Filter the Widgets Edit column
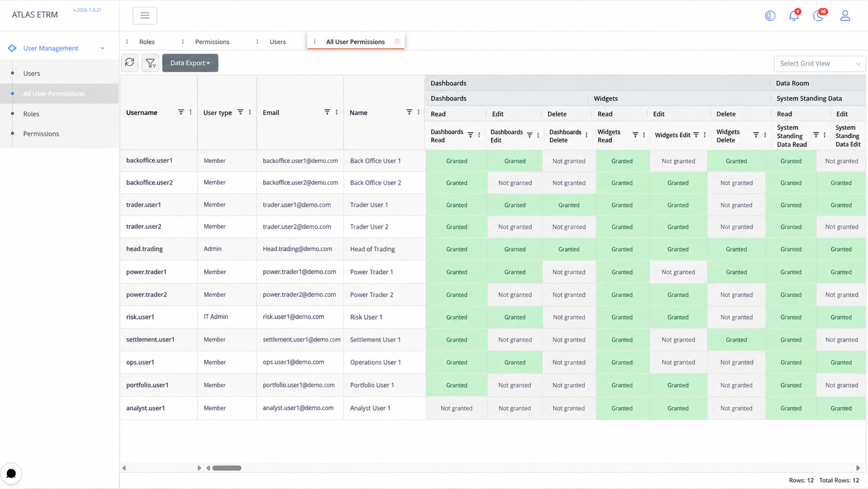This screenshot has height=489, width=868. pyautogui.click(x=696, y=135)
